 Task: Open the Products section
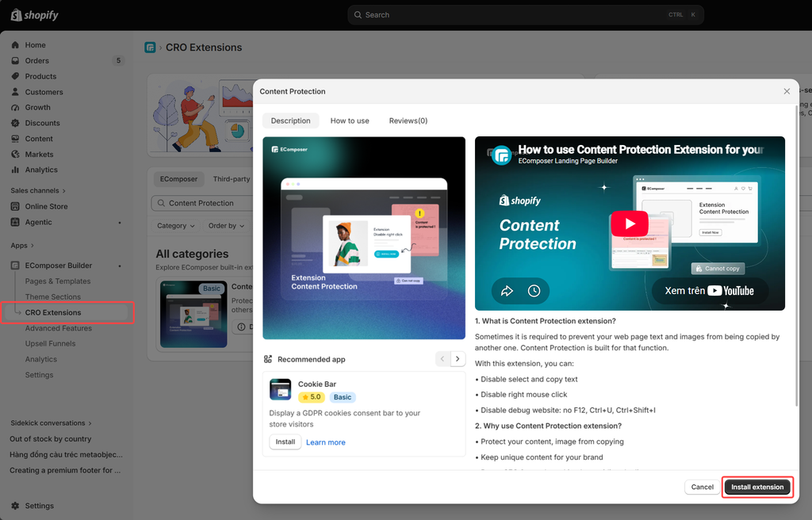point(40,76)
